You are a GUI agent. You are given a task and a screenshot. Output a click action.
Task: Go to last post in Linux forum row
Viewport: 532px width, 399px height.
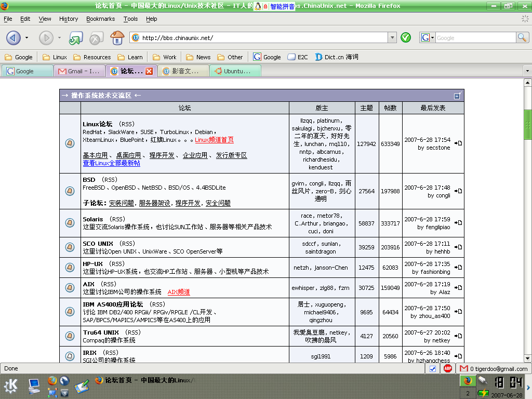click(458, 143)
